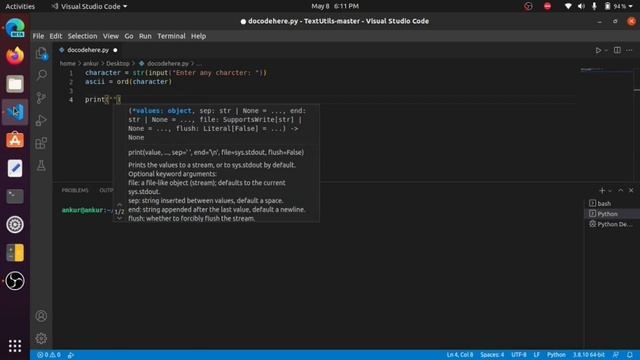
Task: Open the Selection menu
Action: point(82,36)
